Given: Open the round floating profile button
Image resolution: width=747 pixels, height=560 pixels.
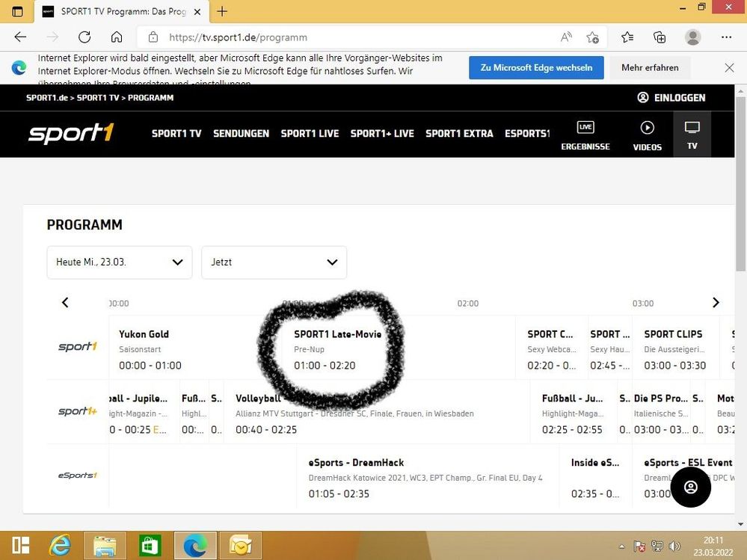Looking at the screenshot, I should (690, 487).
